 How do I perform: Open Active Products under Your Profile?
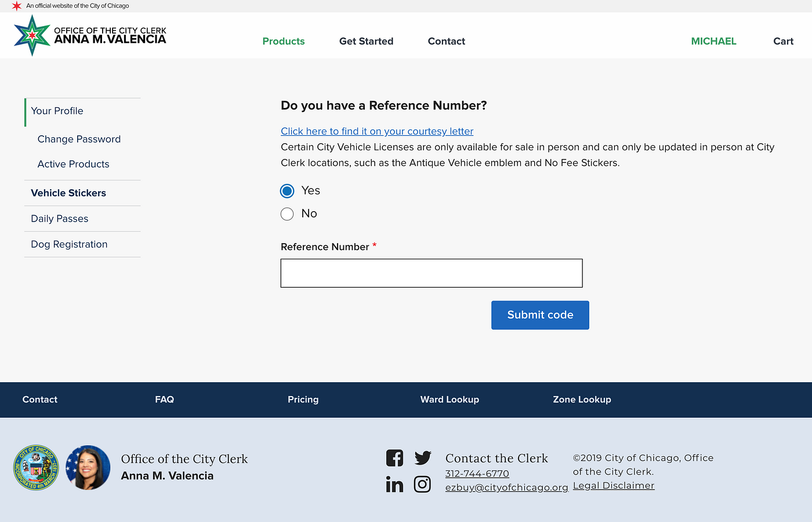[73, 164]
